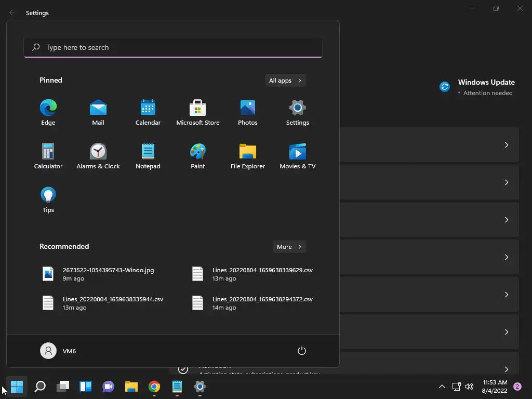Open the Widgets panel from taskbar
This screenshot has width=532, height=399.
(x=86, y=387)
